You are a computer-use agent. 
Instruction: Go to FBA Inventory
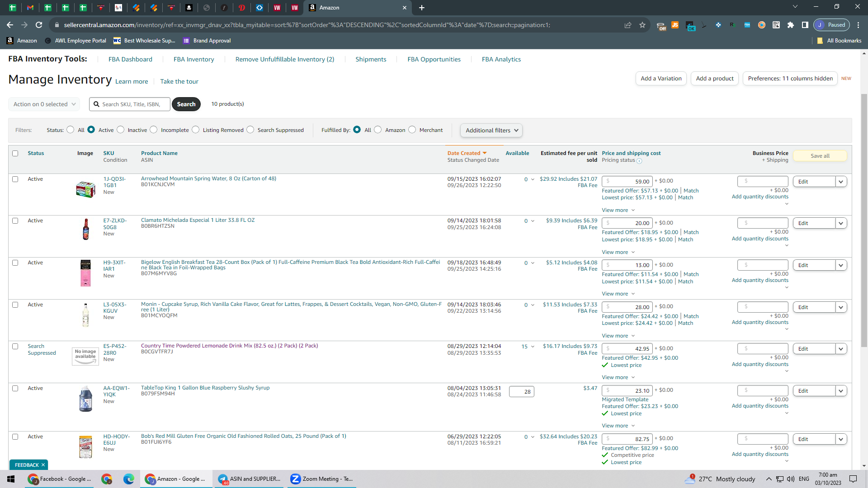click(194, 59)
